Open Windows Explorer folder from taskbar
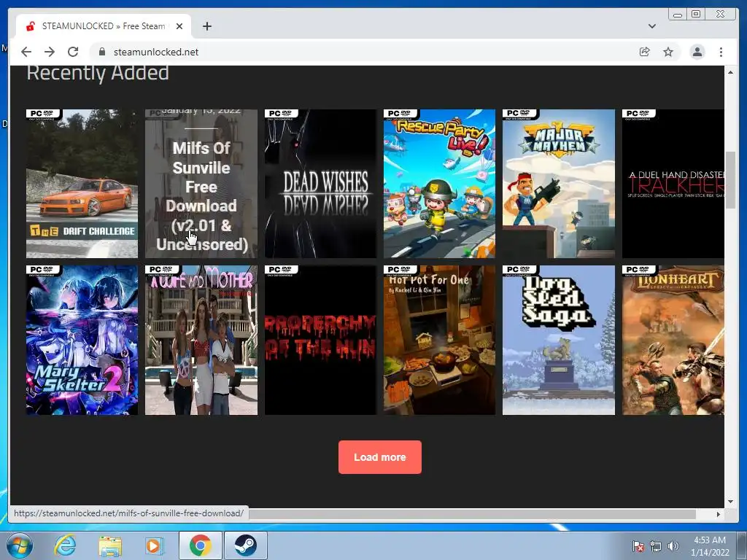747x560 pixels. pyautogui.click(x=110, y=545)
